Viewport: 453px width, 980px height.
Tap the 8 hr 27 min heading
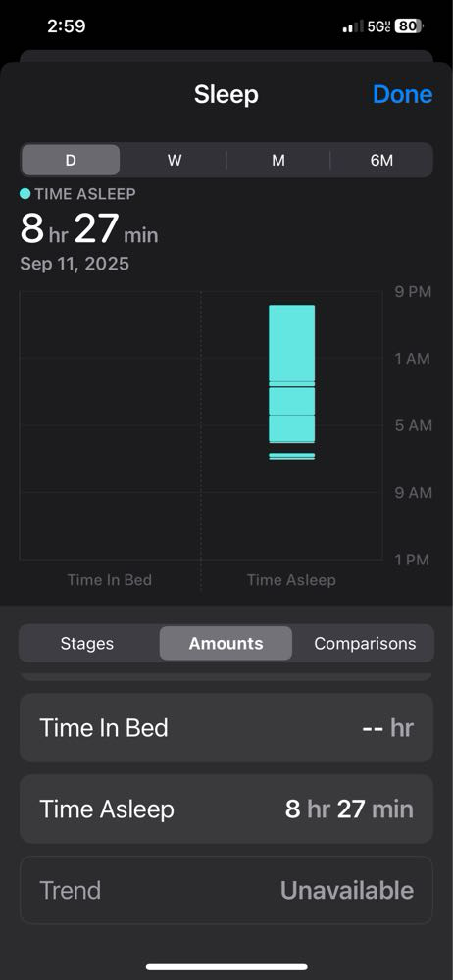[x=89, y=229]
